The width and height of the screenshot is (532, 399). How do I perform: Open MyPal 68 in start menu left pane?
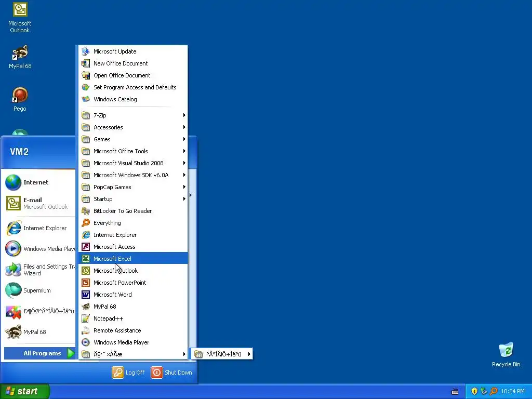39,332
